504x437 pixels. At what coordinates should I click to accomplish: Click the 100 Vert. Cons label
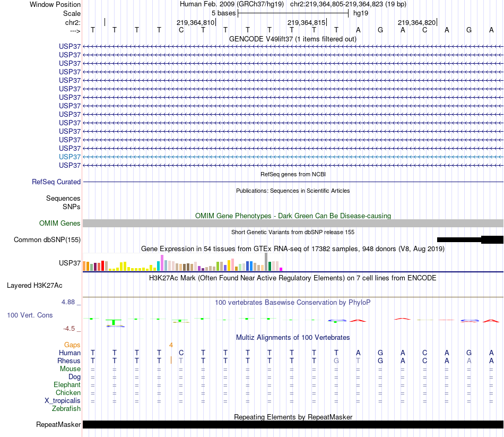point(30,315)
